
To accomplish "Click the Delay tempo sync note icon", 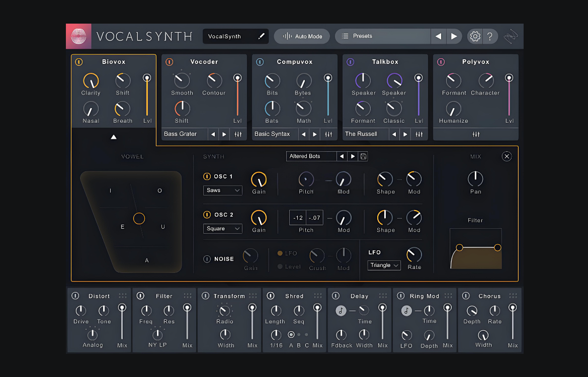I will pyautogui.click(x=341, y=311).
